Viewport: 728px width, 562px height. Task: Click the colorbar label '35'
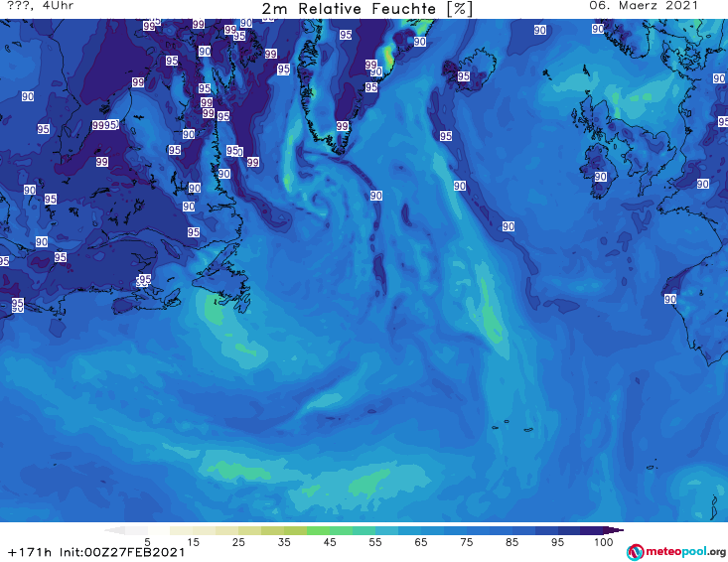[284, 542]
